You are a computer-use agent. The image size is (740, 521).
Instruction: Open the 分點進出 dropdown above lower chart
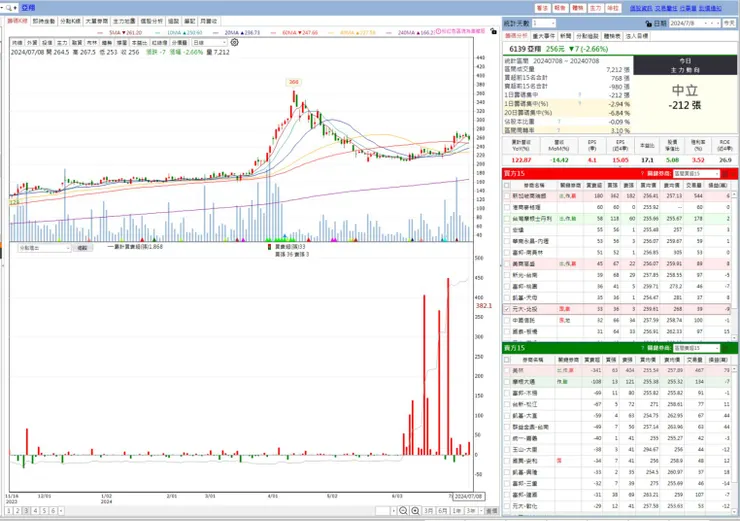click(x=44, y=248)
